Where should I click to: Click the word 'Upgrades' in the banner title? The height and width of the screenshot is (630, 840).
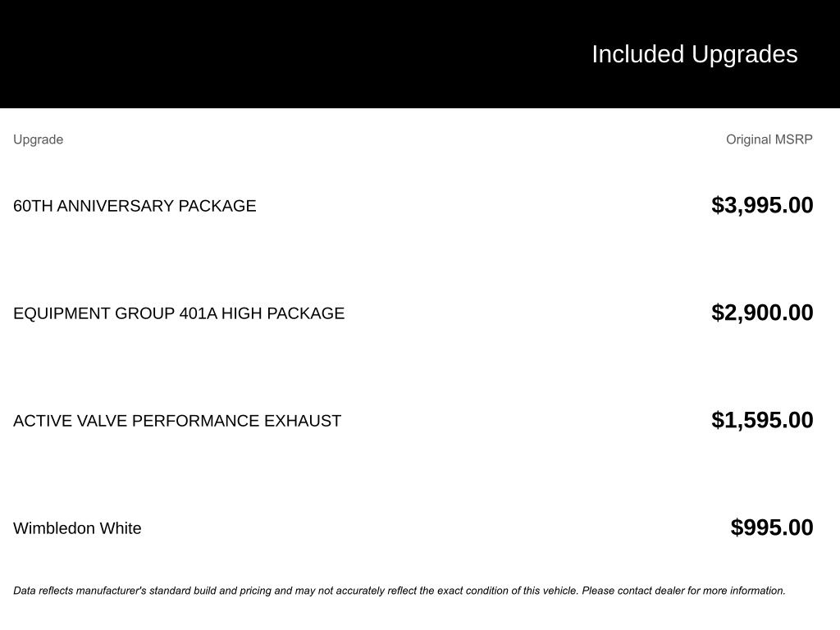tap(744, 54)
